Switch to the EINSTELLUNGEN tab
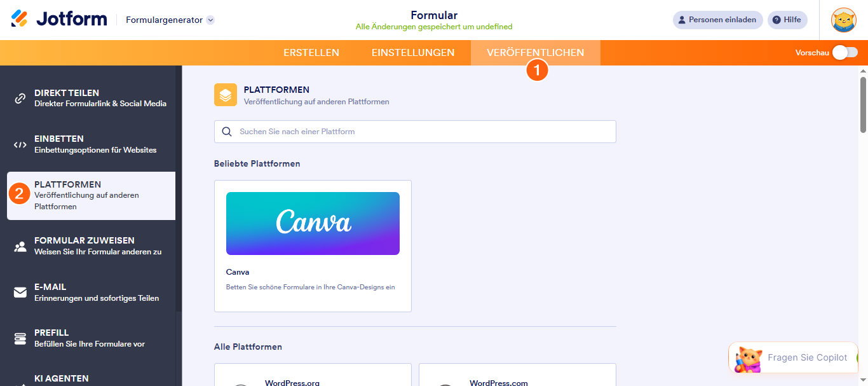The image size is (868, 386). [x=413, y=53]
